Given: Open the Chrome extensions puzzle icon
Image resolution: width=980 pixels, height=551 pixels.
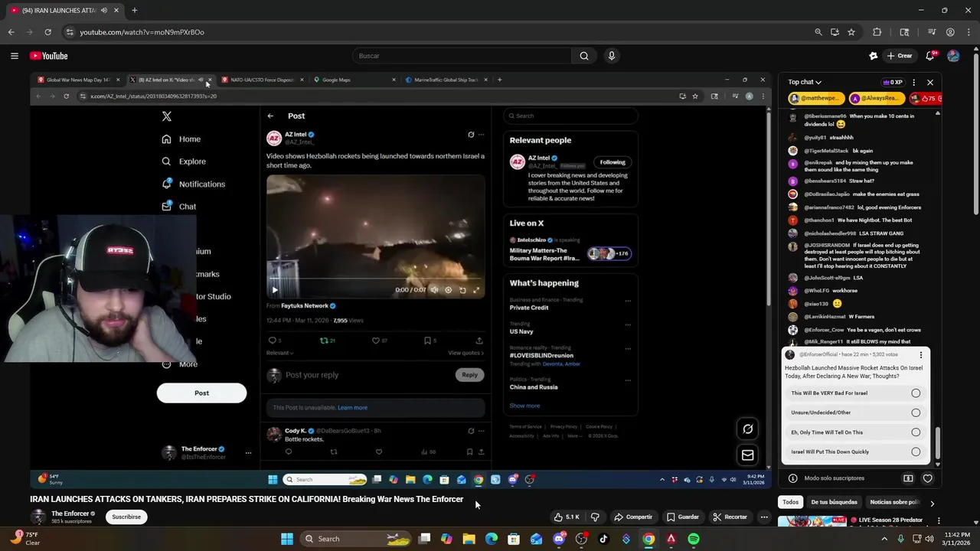Looking at the screenshot, I should point(877,32).
